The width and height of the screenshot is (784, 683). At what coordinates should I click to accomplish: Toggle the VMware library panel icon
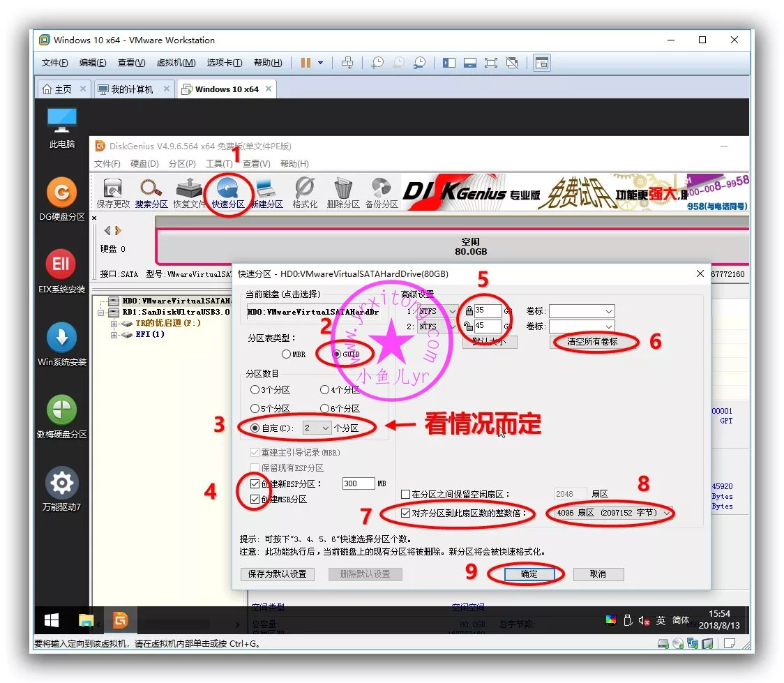tap(449, 63)
